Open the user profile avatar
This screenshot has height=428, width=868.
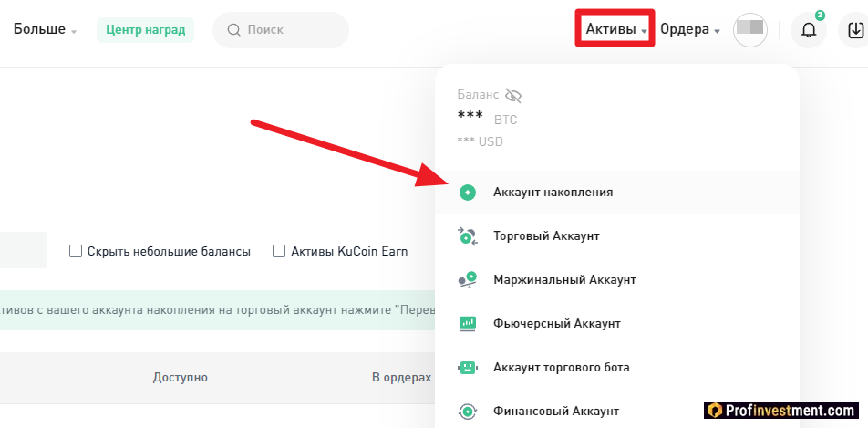(x=750, y=30)
